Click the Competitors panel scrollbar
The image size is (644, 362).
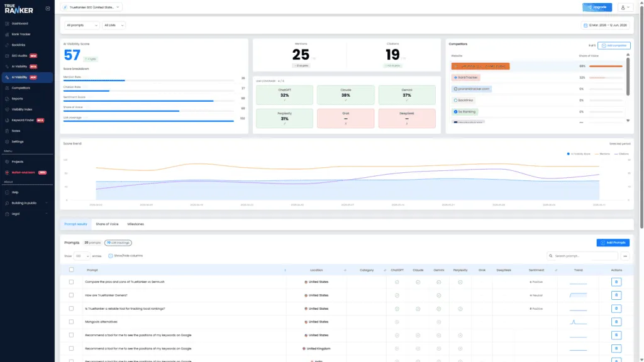(628, 77)
